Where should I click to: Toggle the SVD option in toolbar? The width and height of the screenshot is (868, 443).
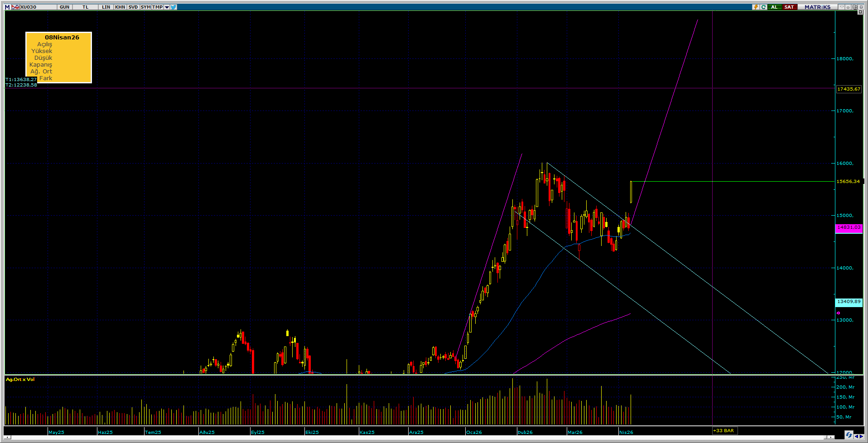[x=133, y=7]
